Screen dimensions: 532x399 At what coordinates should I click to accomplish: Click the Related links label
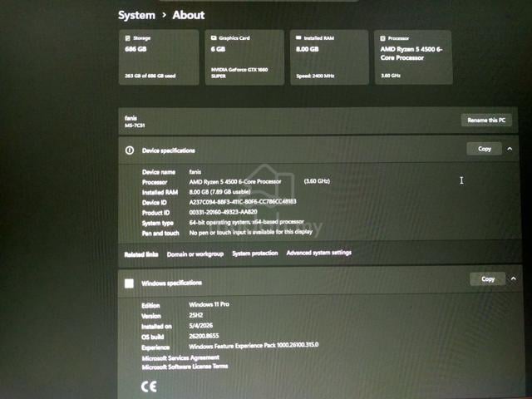[141, 254]
